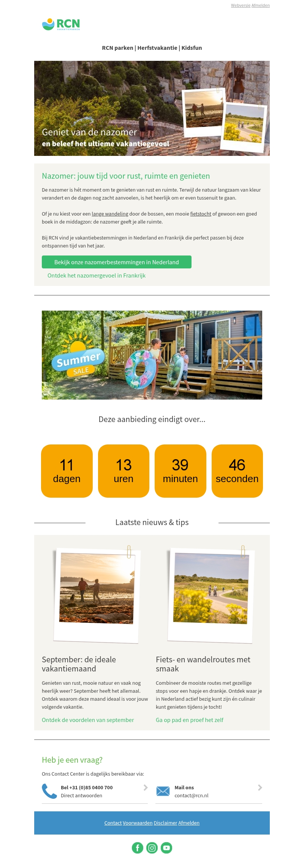The image size is (304, 868).
Task: Open the cycling route polaroid photo
Action: (x=211, y=595)
